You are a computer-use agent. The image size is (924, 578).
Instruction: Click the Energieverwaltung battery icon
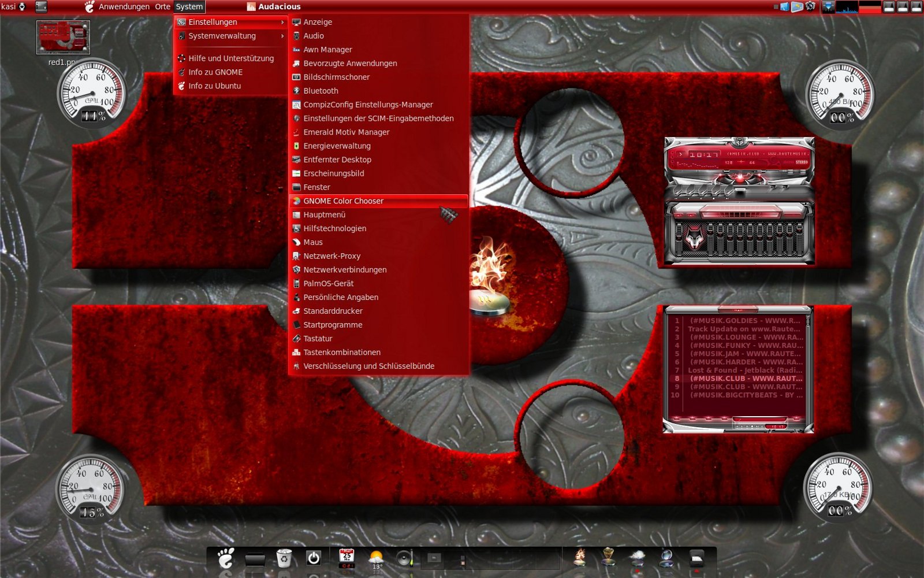(296, 146)
